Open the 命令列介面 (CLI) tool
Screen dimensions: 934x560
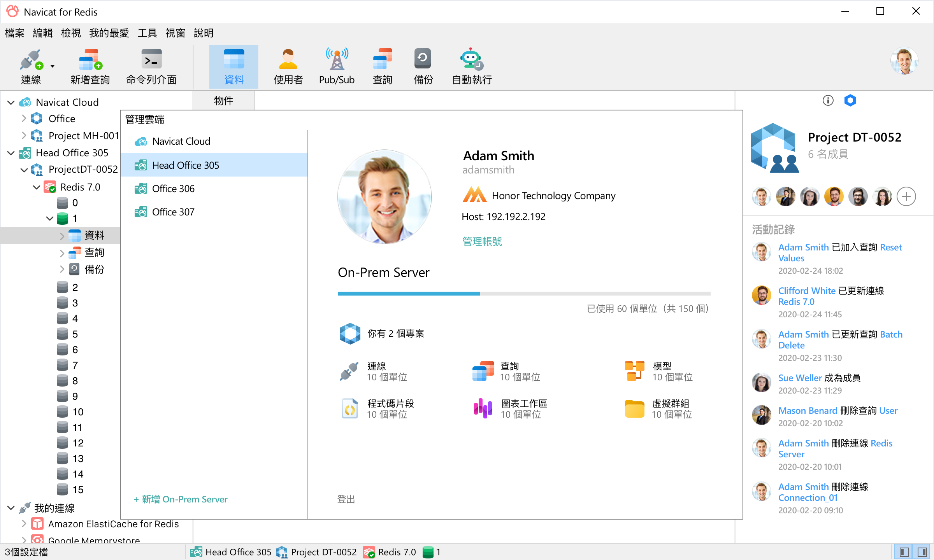150,65
